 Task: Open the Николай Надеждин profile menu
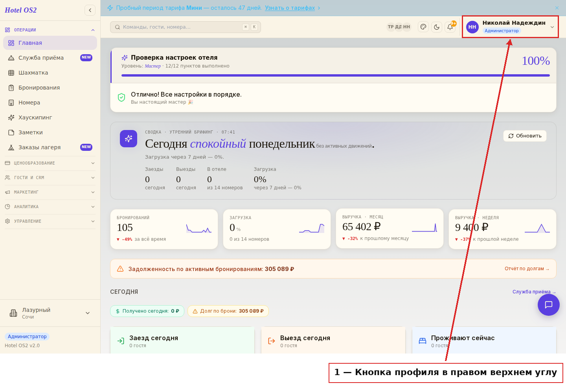(510, 27)
